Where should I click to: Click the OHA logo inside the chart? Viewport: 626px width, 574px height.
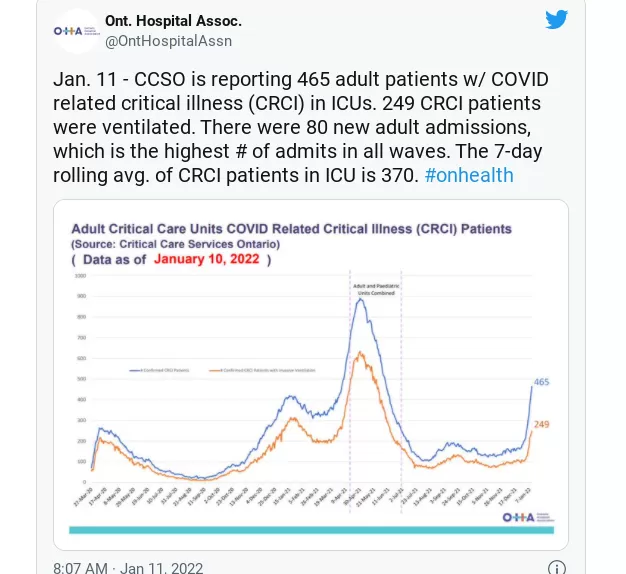(528, 517)
